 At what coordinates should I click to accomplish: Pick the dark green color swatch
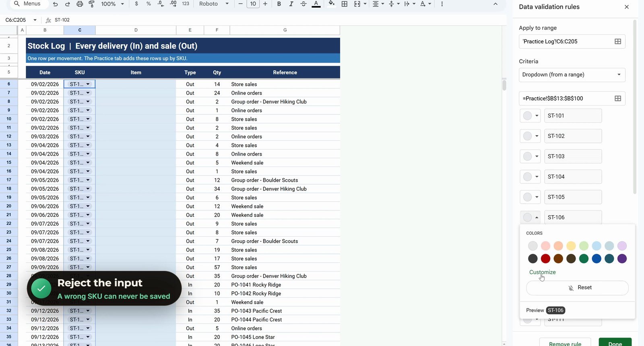pos(584,259)
